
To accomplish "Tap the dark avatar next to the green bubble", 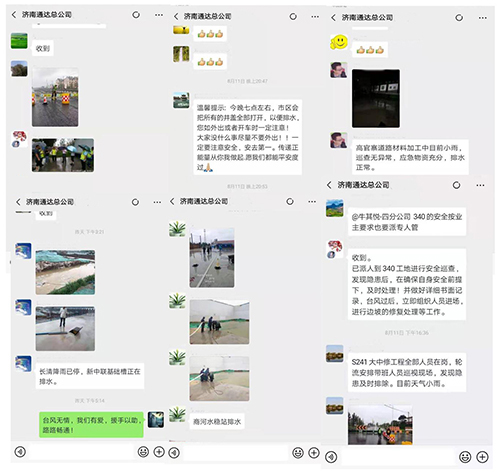I will 156,420.
